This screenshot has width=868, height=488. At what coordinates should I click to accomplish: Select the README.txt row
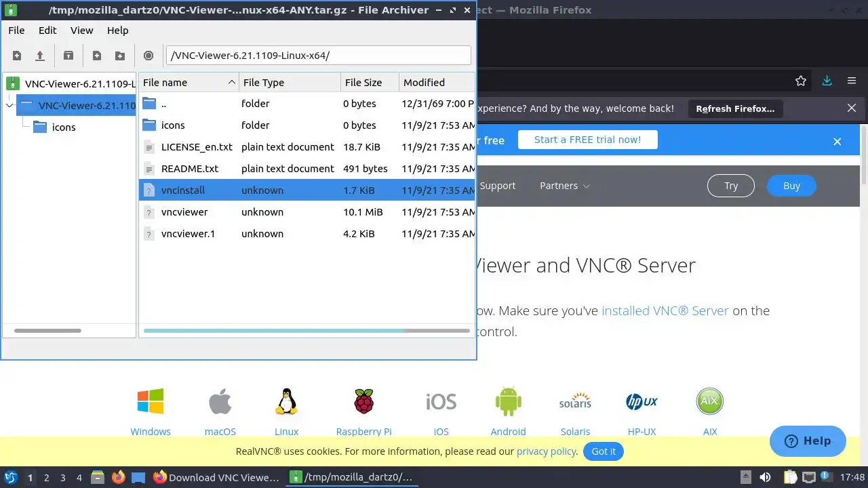307,169
